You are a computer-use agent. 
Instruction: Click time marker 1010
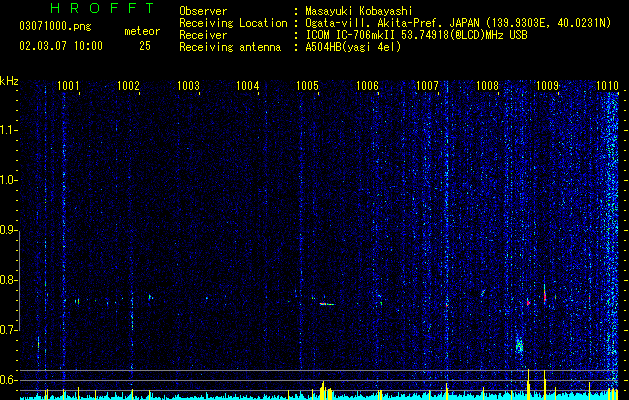(607, 85)
